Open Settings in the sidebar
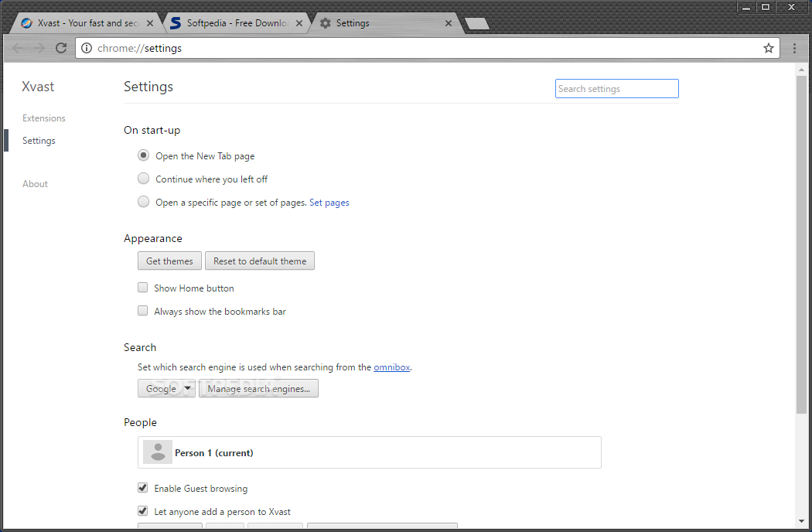This screenshot has width=812, height=532. pyautogui.click(x=39, y=141)
